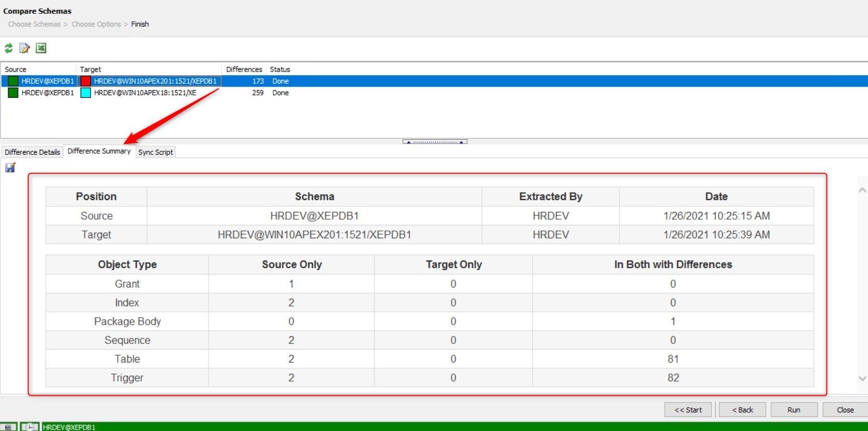The image size is (868, 431).
Task: Click the Source label in the Position column
Action: click(x=96, y=215)
